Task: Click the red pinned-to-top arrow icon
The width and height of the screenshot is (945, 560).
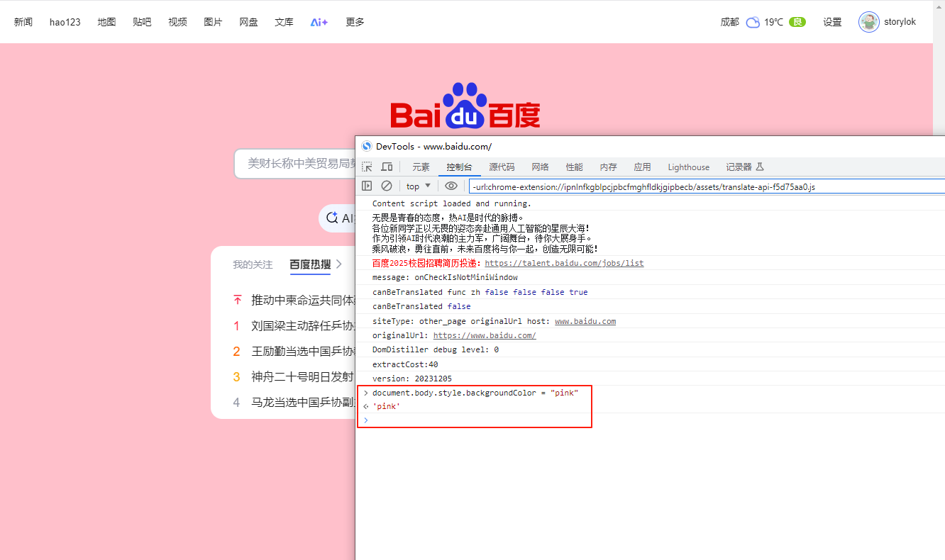Action: [x=237, y=300]
